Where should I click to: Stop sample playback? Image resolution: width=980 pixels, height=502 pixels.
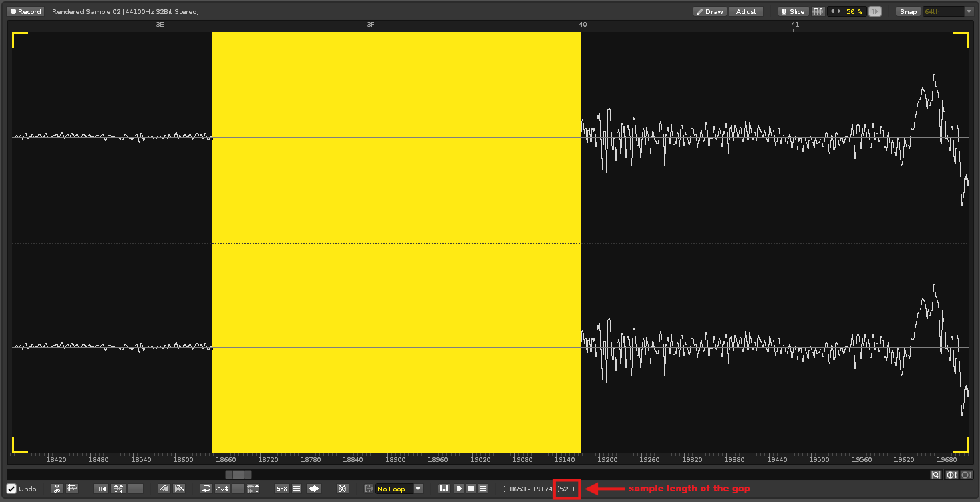(471, 489)
